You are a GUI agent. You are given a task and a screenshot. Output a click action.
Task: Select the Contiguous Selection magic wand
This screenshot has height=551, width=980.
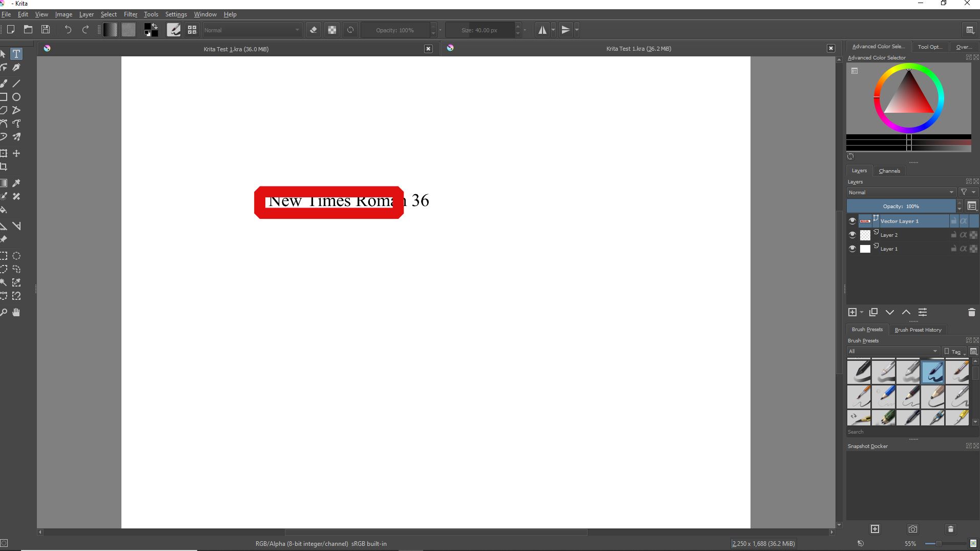(x=4, y=282)
